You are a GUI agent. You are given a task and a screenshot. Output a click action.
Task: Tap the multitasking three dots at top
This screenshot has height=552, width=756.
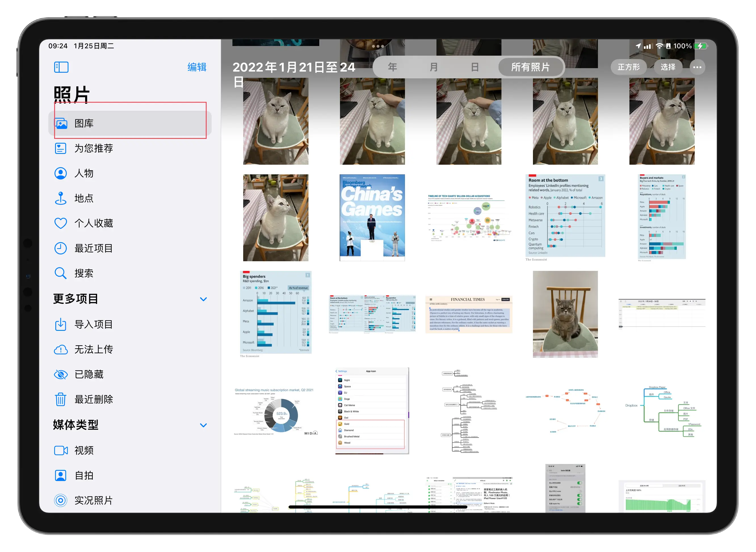pyautogui.click(x=378, y=46)
